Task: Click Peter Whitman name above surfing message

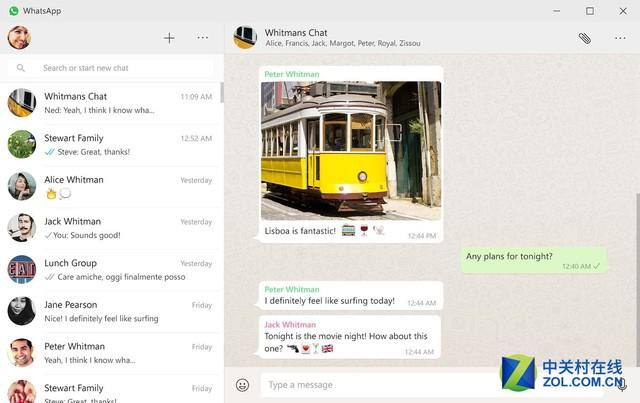Action: tap(292, 289)
